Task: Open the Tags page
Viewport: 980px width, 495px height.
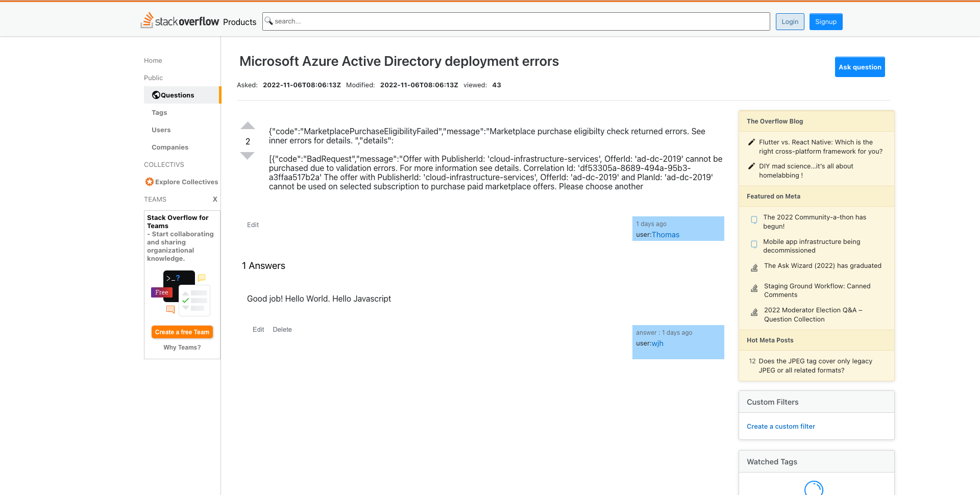Action: [159, 112]
